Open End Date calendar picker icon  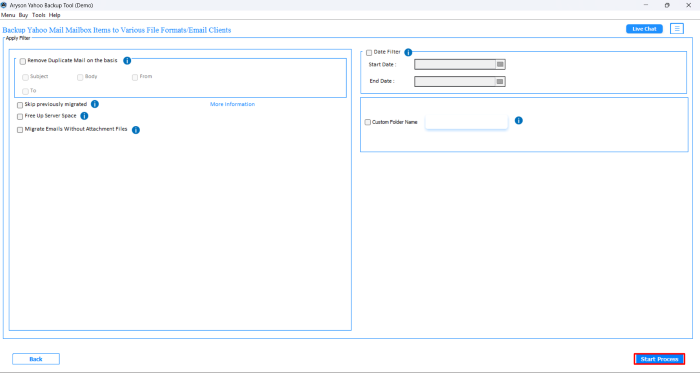[500, 82]
